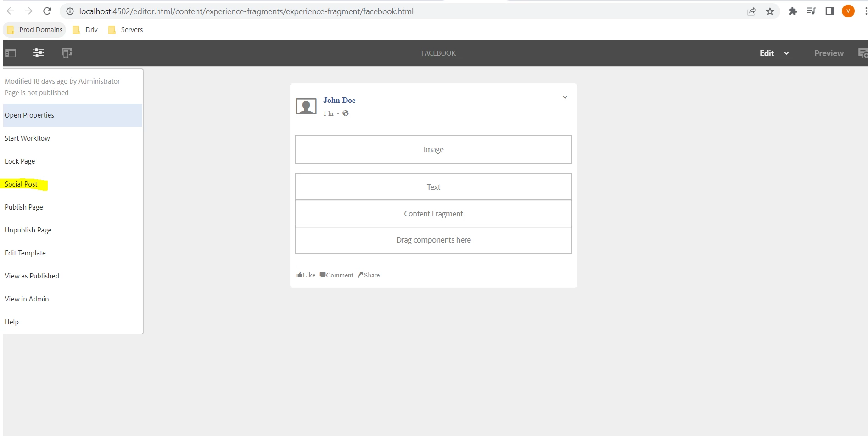Screen dimensions: 868x436
Task: Share this page from the address bar
Action: tap(751, 11)
